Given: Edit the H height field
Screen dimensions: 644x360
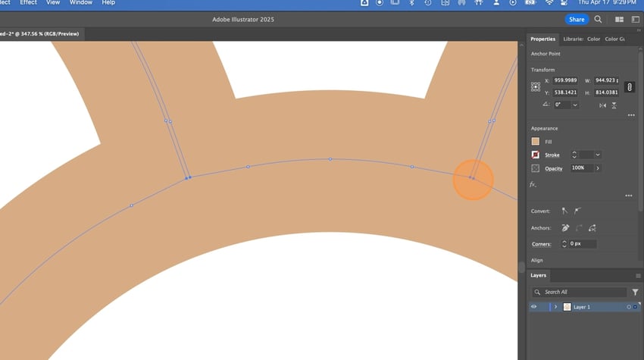Looking at the screenshot, I should [607, 92].
